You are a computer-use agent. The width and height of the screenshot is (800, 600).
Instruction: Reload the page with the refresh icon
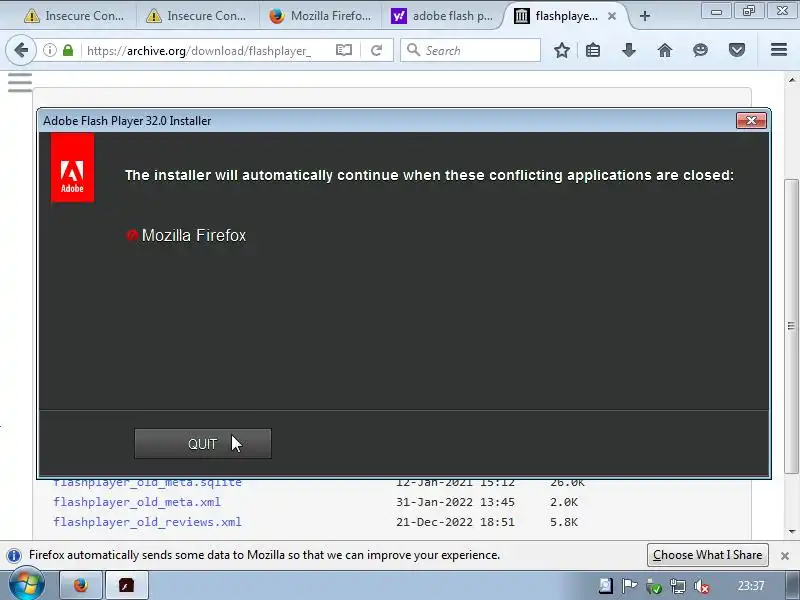377,50
